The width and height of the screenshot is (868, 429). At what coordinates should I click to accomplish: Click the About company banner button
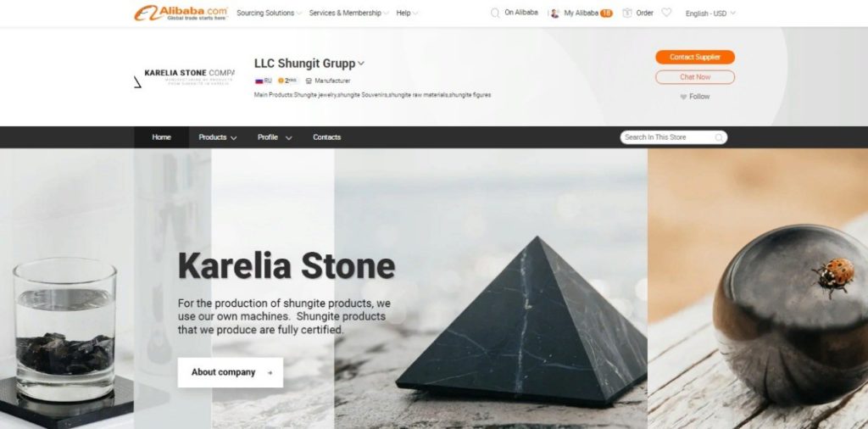click(x=231, y=372)
